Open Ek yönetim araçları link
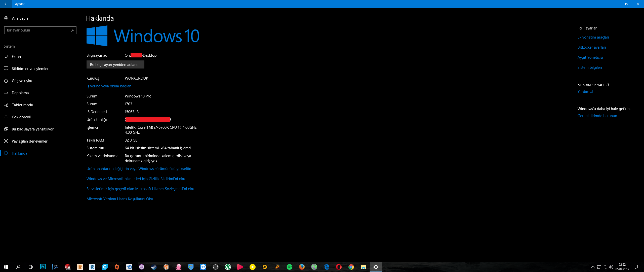The image size is (644, 272). tap(593, 37)
